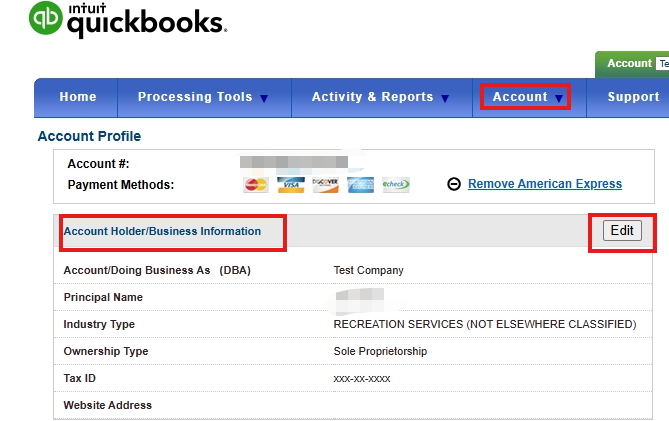Click the 'Industry Type' row label
The height and width of the screenshot is (421, 669).
pyautogui.click(x=99, y=324)
